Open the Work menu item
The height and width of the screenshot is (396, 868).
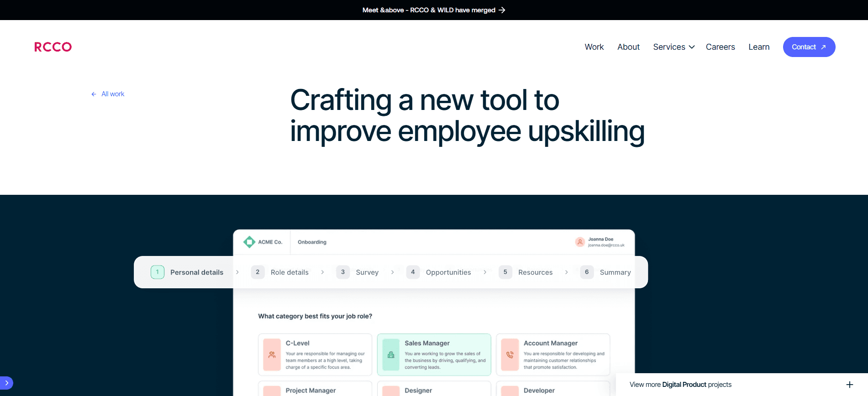click(594, 47)
